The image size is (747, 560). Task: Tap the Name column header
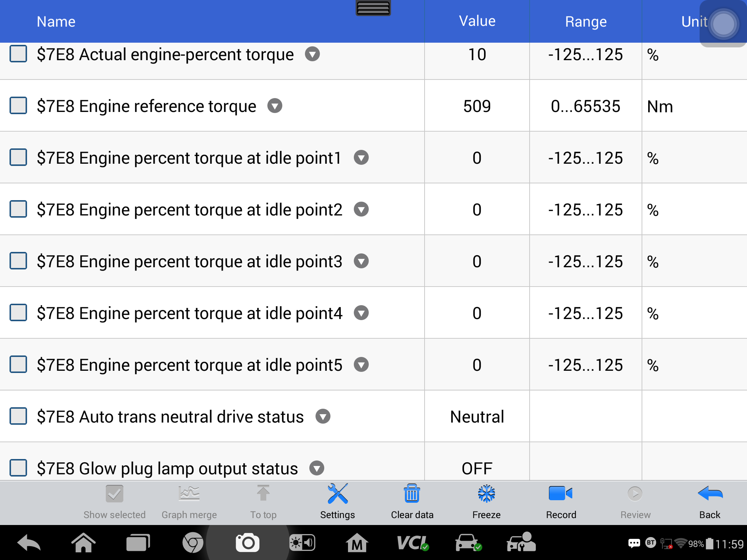[x=56, y=22]
